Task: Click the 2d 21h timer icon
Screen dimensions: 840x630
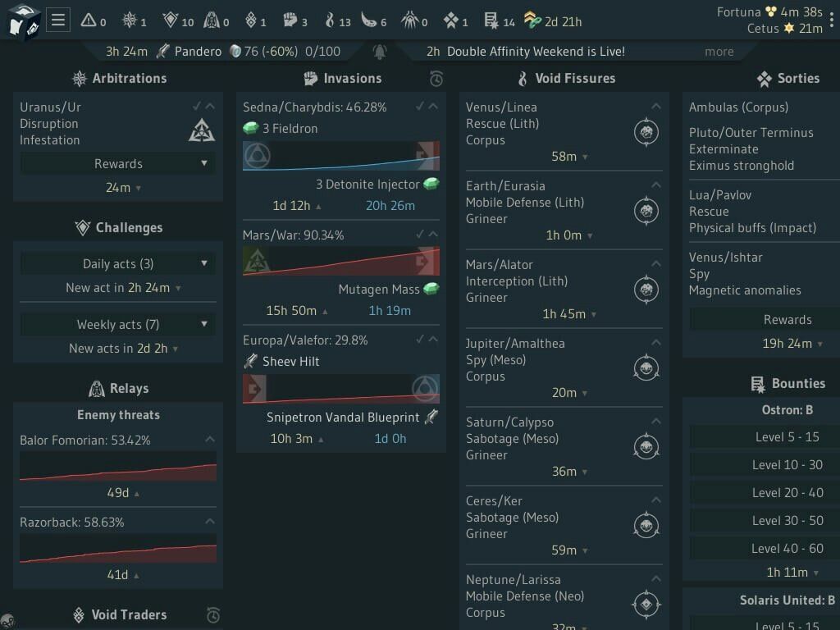Action: pos(532,21)
